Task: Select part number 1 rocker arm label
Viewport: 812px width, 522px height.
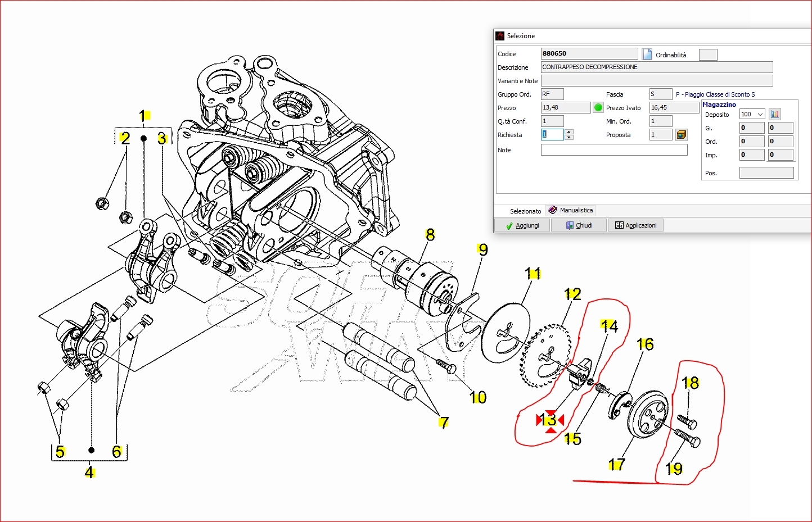Action: [x=145, y=116]
